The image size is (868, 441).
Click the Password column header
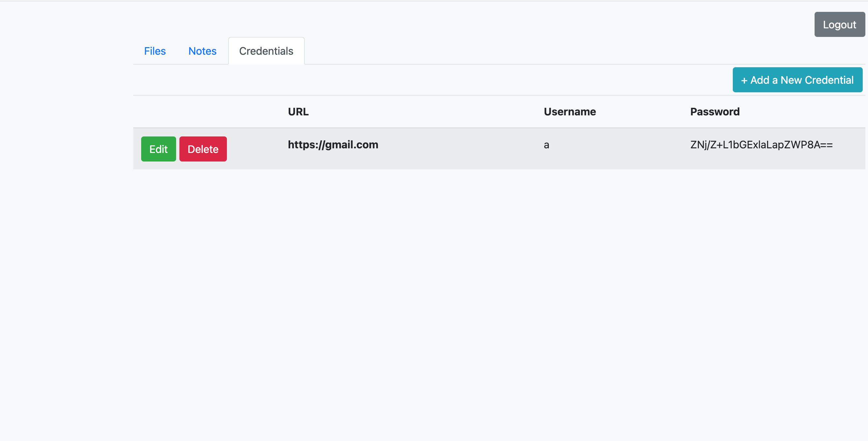click(715, 111)
